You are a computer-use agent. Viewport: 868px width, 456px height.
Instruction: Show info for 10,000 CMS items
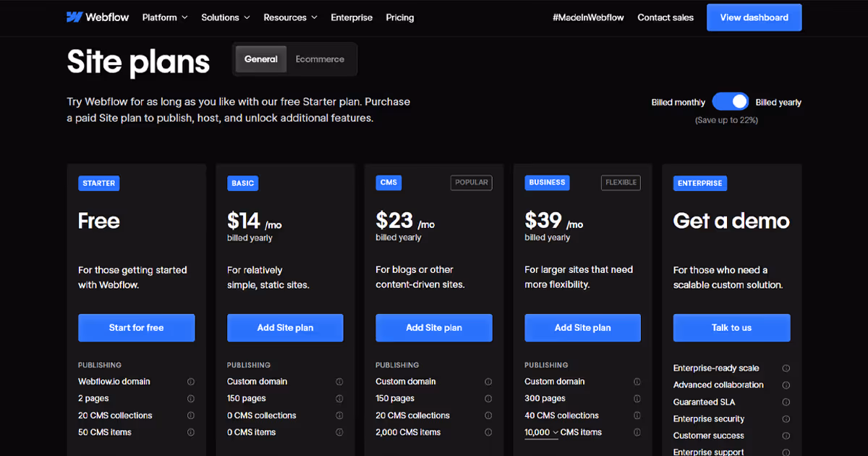637,432
